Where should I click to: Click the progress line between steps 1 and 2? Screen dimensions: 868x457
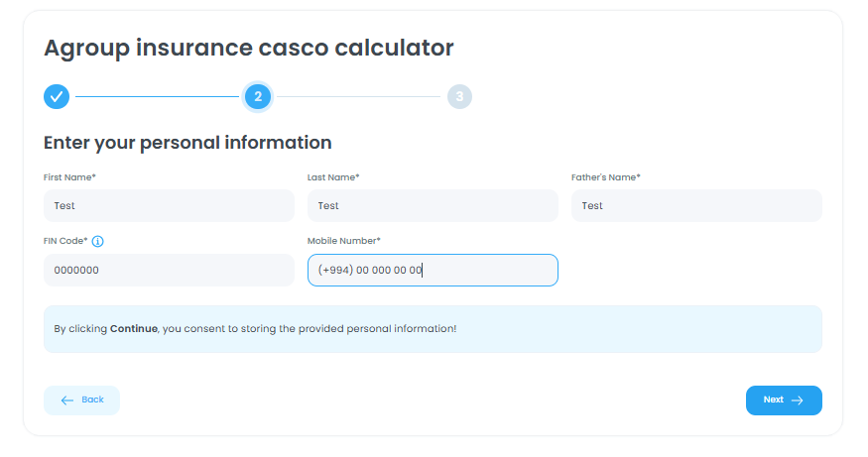[157, 97]
